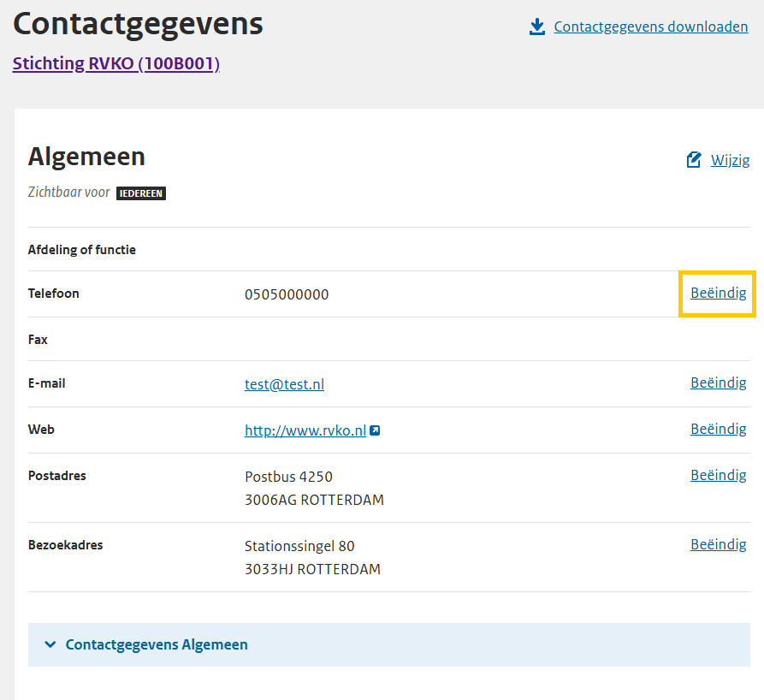Visit the http://www.rvko.nl website link

tap(305, 430)
